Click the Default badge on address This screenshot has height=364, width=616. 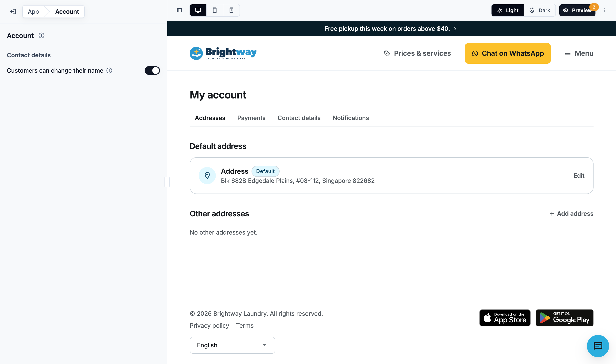265,171
